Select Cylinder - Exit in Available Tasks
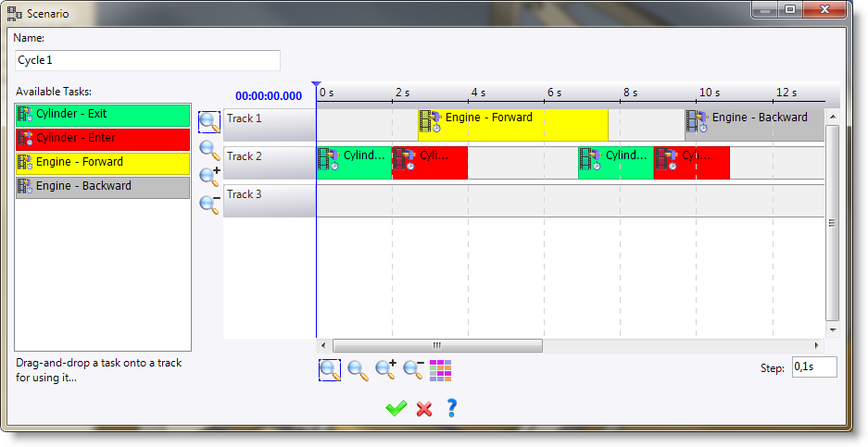 [103, 115]
